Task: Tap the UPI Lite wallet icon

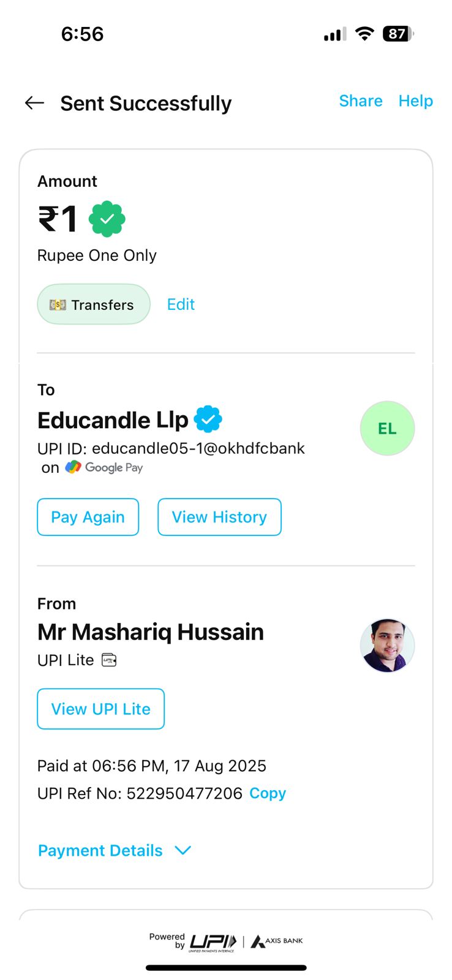Action: (x=109, y=660)
